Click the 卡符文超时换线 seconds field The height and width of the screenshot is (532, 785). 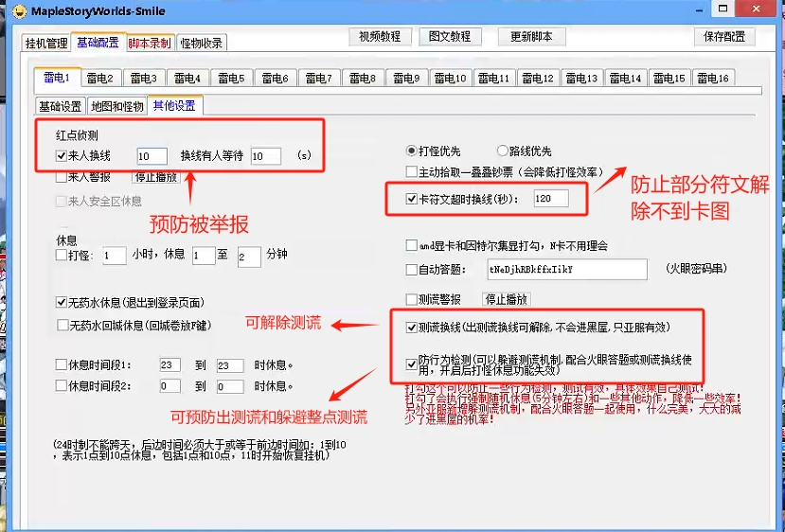point(551,199)
